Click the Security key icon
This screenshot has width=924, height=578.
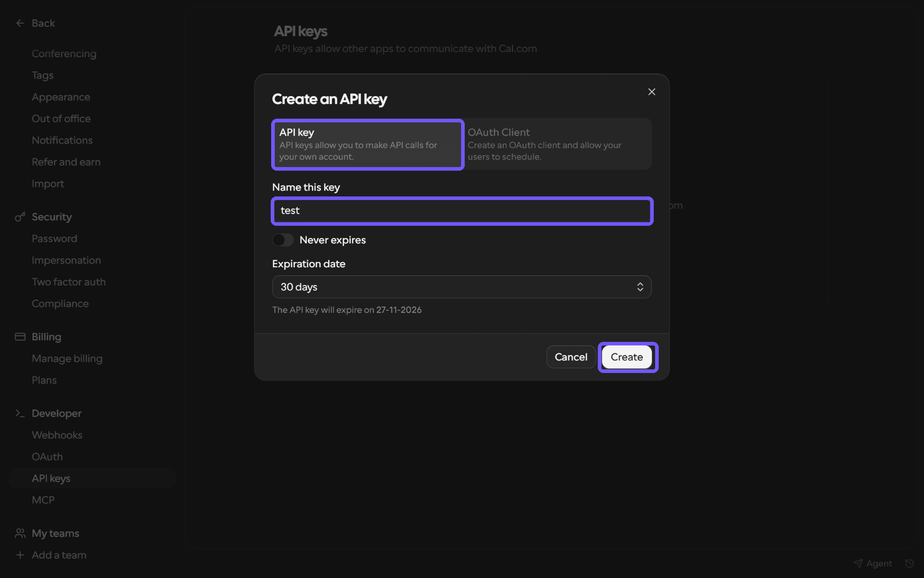[20, 217]
